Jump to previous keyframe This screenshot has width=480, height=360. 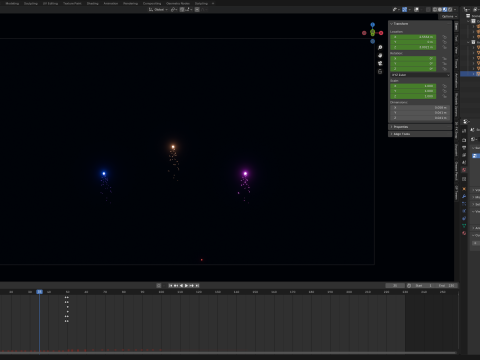point(176,286)
